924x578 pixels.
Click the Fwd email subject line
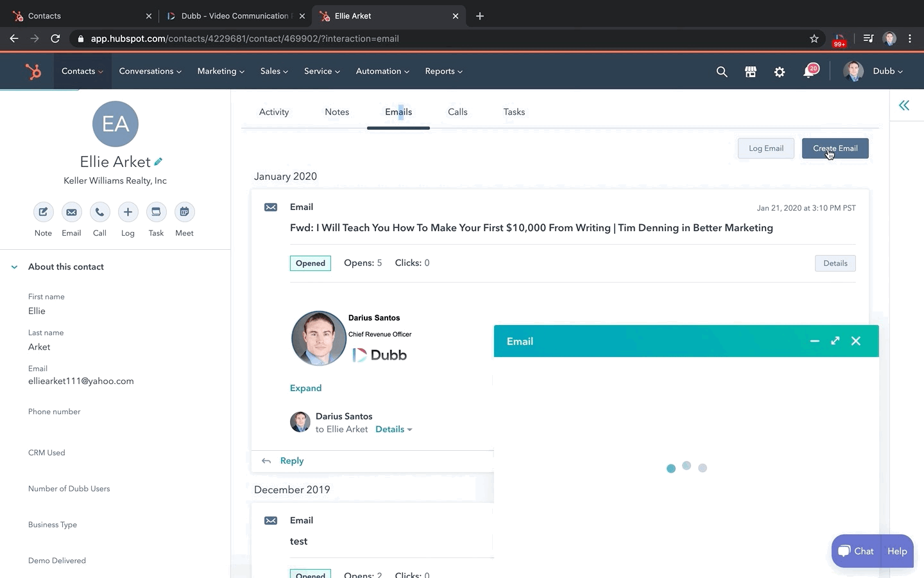point(531,228)
